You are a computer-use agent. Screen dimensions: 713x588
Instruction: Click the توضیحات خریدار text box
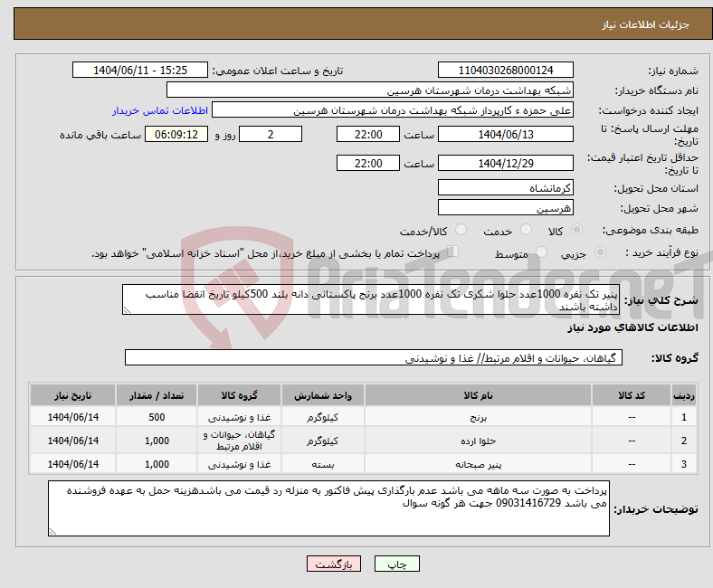[x=330, y=508]
